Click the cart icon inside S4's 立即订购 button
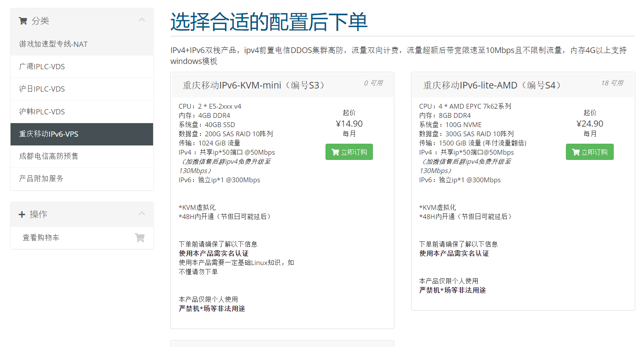Image resolution: width=644 pixels, height=347 pixels. (576, 152)
